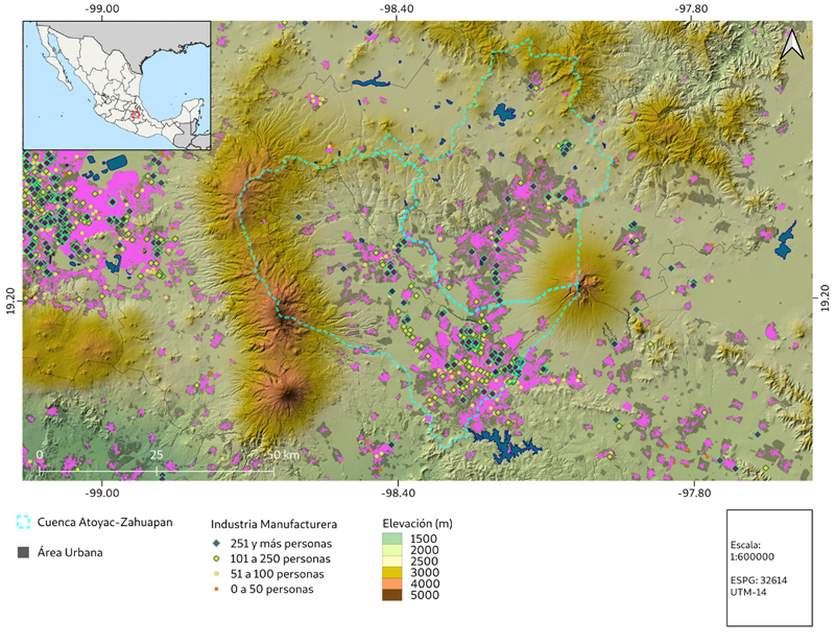Click the 51 a 100 personas dot symbol
This screenshot has width=835, height=644.
216,574
